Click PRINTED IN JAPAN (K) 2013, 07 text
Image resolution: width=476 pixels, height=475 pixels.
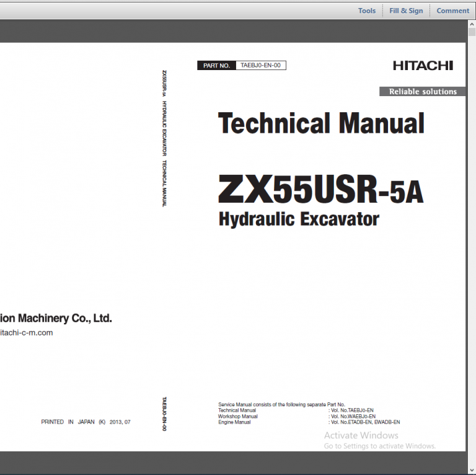click(x=86, y=422)
